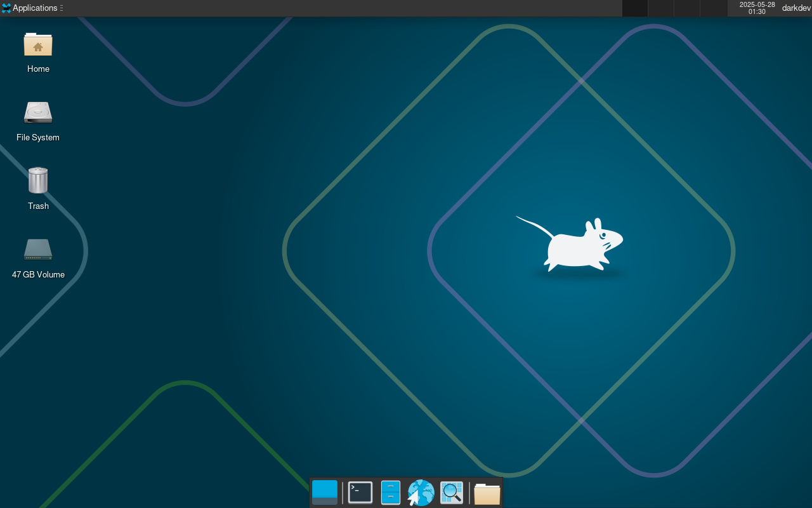Select the File System drive desktop icon
Viewport: 812px width, 508px height.
[x=38, y=113]
